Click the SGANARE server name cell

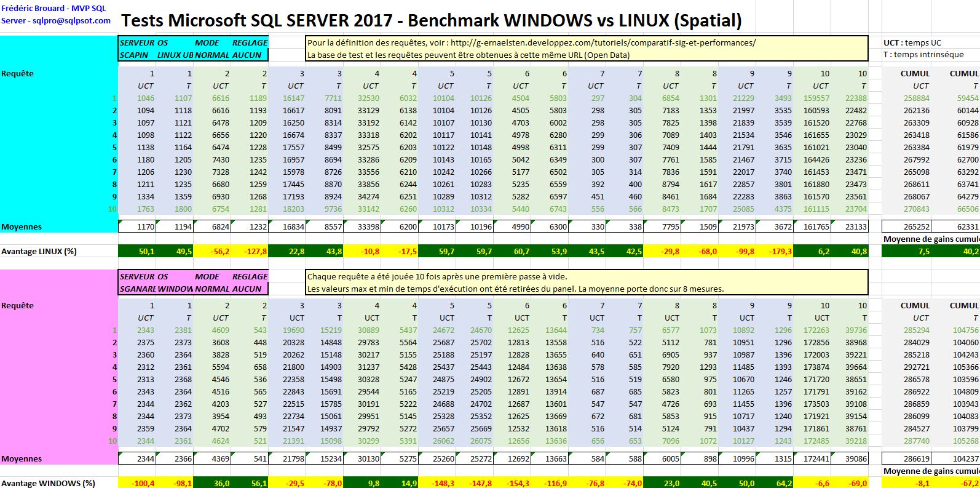pos(137,289)
